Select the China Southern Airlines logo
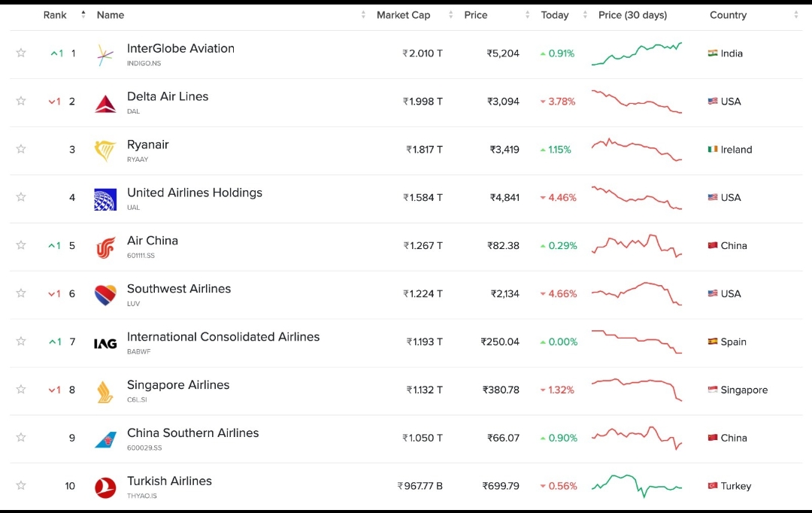Image resolution: width=812 pixels, height=513 pixels. (105, 438)
